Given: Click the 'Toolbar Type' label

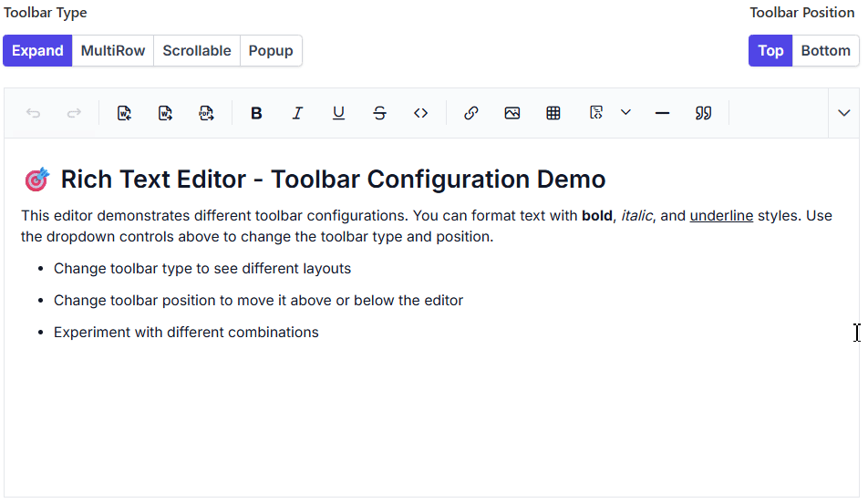Looking at the screenshot, I should click(x=46, y=13).
